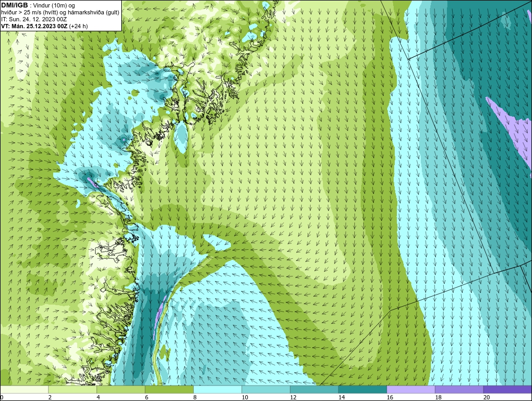This screenshot has width=532, height=401.
Task: Click the pale yellow 0–2 legend swatch
Action: coord(24,389)
